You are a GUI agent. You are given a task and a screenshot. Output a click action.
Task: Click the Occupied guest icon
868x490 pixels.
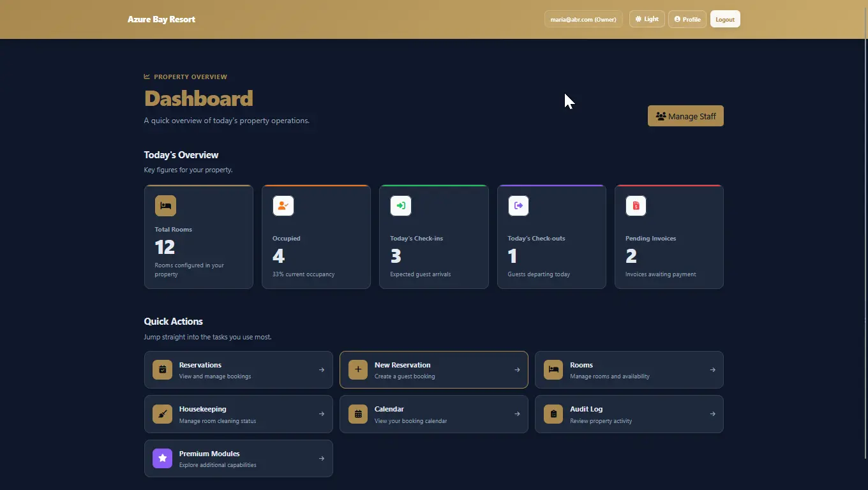point(283,205)
